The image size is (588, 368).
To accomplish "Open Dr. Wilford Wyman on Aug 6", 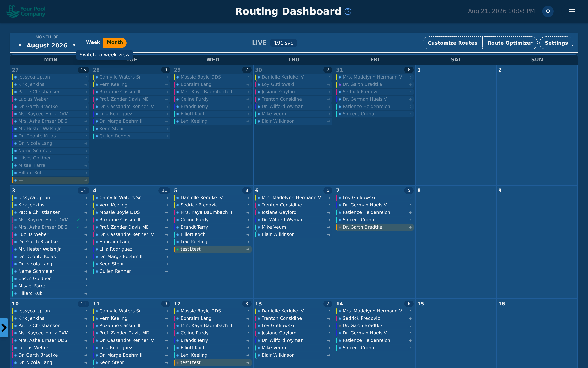I will (x=294, y=220).
